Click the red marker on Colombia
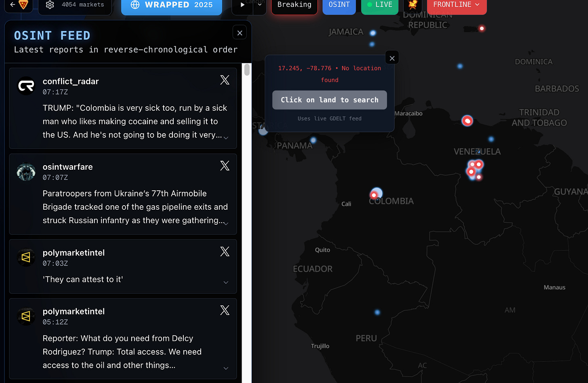588x383 pixels. [x=374, y=195]
